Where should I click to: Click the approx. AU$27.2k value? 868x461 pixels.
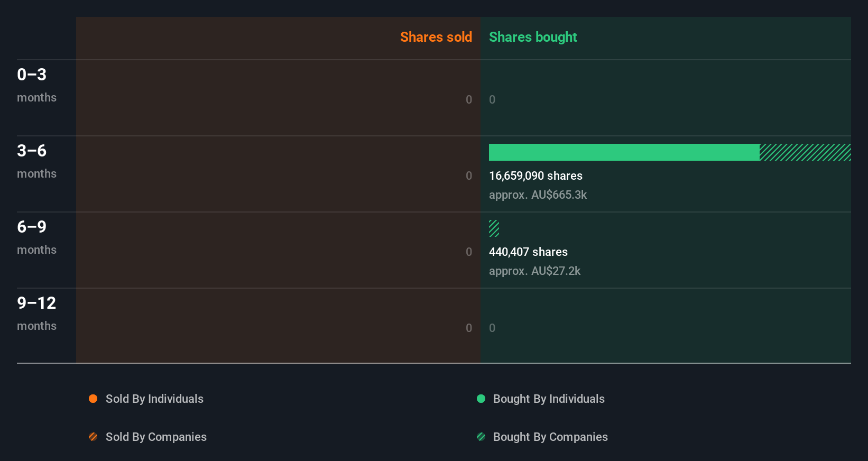pos(534,271)
